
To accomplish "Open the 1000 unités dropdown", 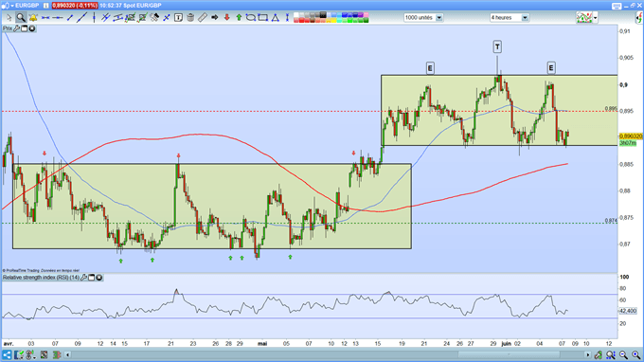I will point(423,18).
